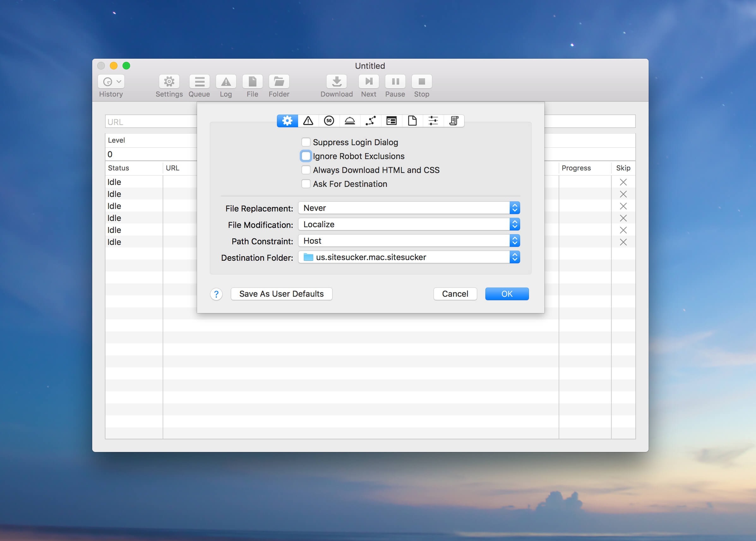Open the Destination Folder dropdown
This screenshot has width=756, height=541.
(409, 257)
